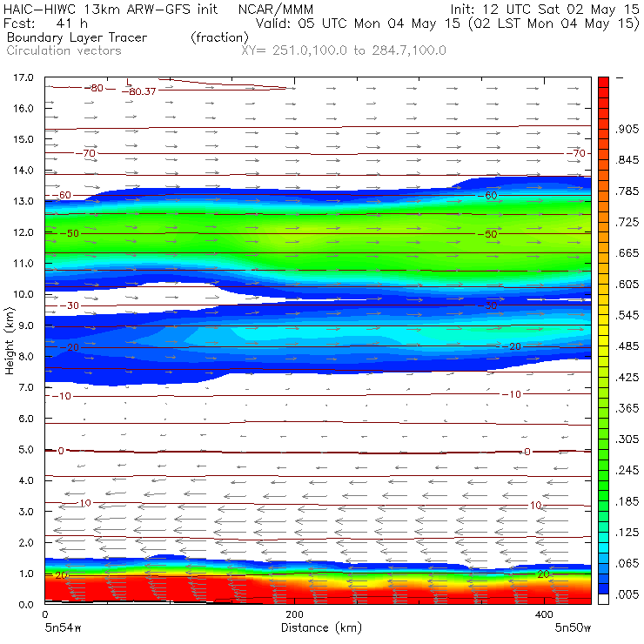Click the '2.0' height tick label
This screenshot has width=644, height=644.
coord(26,542)
